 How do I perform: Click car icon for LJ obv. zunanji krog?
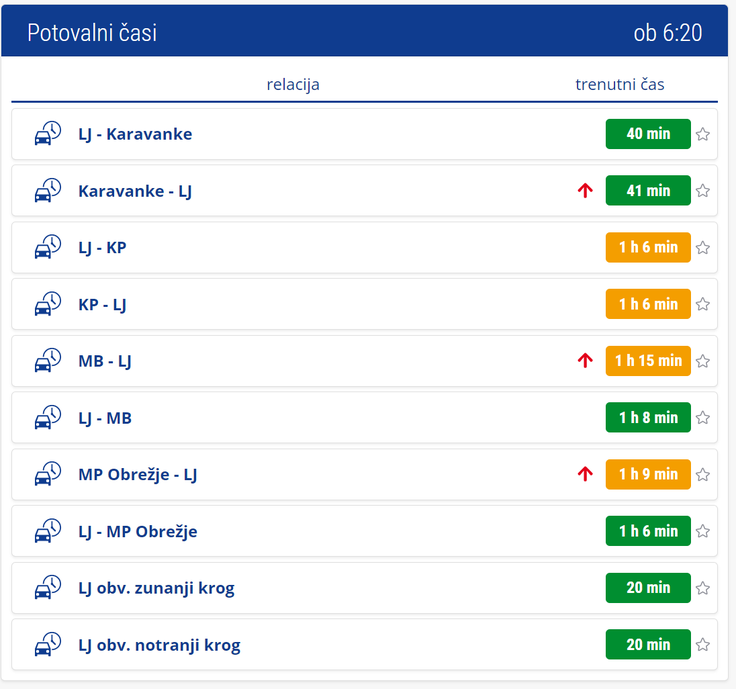click(x=48, y=588)
